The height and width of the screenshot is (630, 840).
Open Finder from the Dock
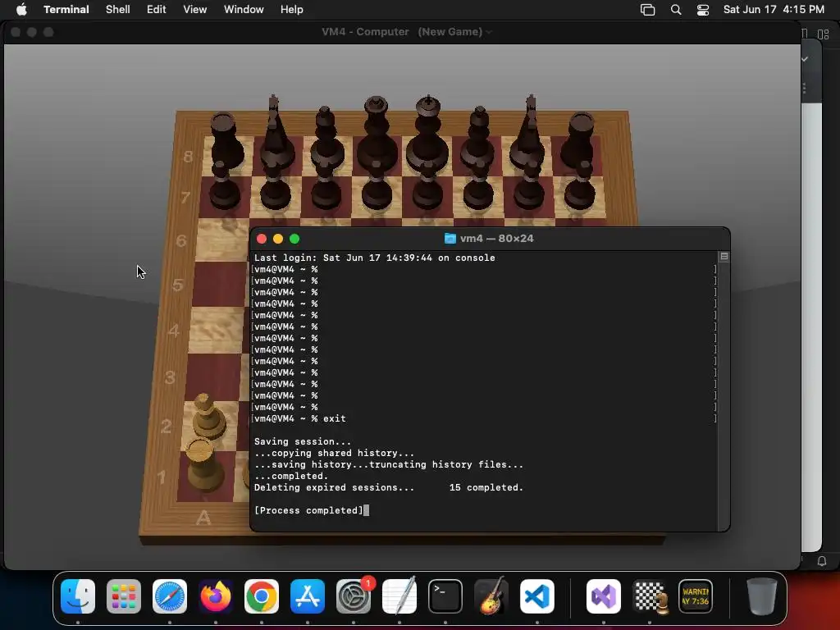pyautogui.click(x=78, y=596)
